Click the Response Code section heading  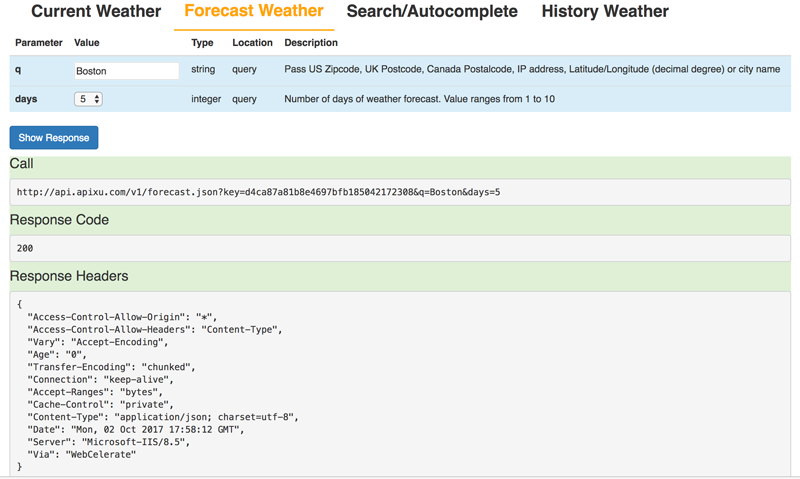tap(59, 220)
